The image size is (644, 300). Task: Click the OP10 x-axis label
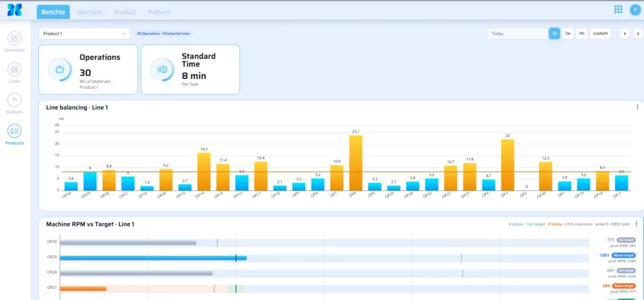pyautogui.click(x=277, y=196)
